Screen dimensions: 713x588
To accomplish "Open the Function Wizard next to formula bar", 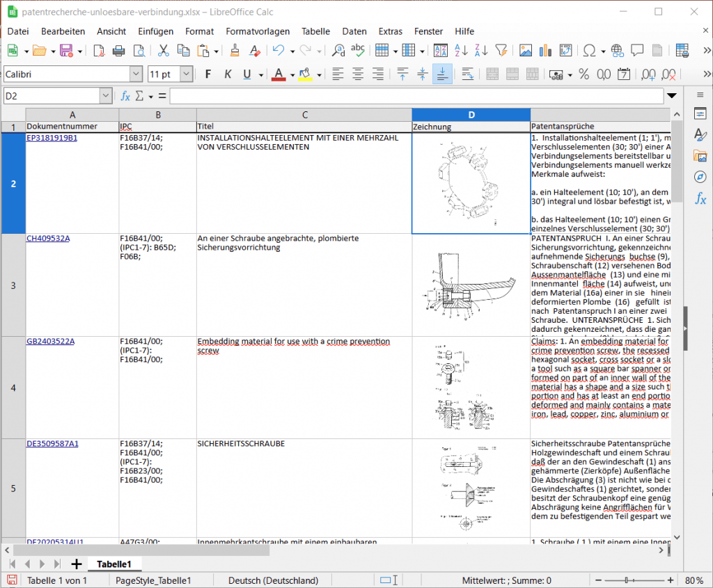I will pos(125,96).
